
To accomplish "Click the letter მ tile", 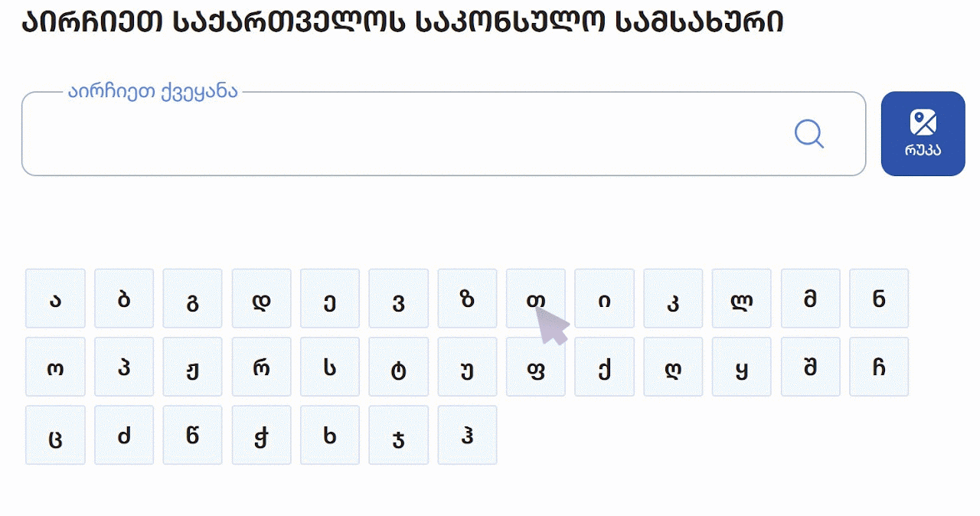I will 811,299.
